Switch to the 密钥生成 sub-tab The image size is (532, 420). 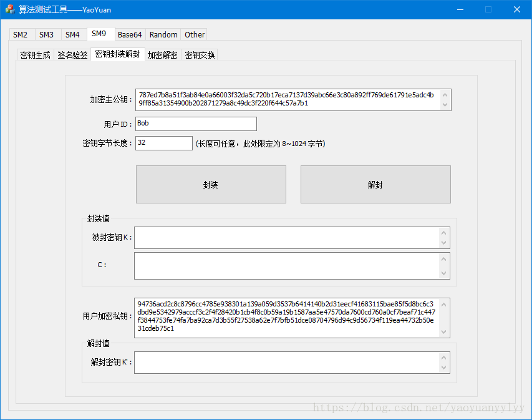point(36,55)
